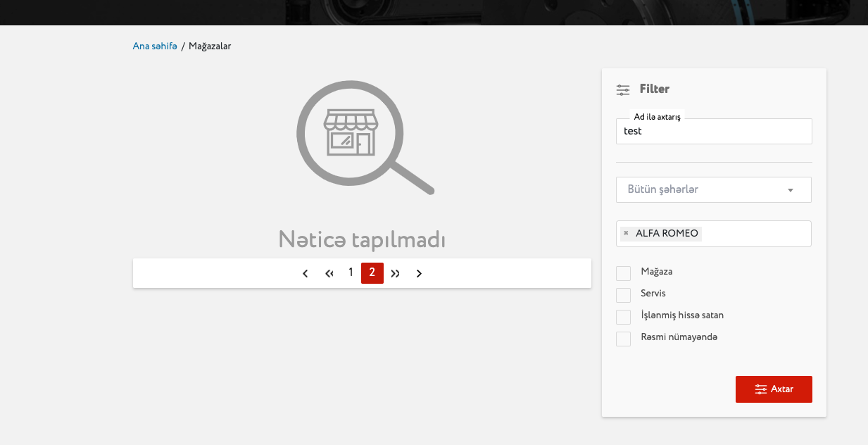The image size is (868, 445).
Task: Select page 1 in pagination
Action: click(351, 272)
